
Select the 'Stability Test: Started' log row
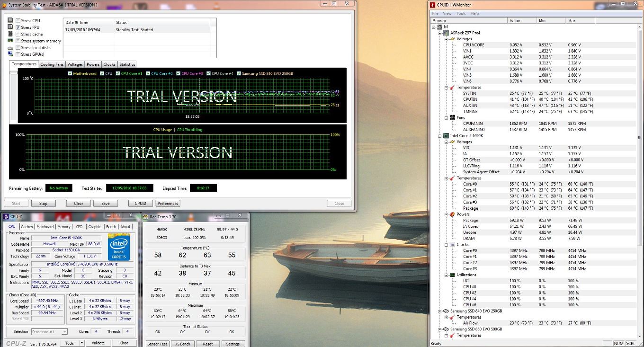[140, 29]
